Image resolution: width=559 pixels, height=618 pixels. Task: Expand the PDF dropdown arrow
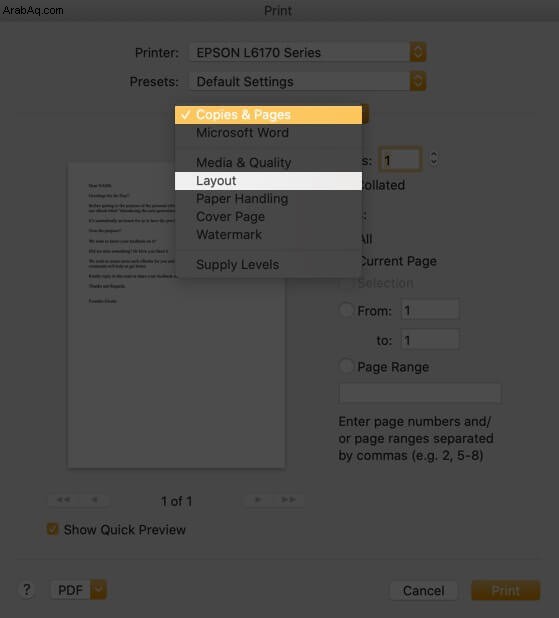coord(99,590)
